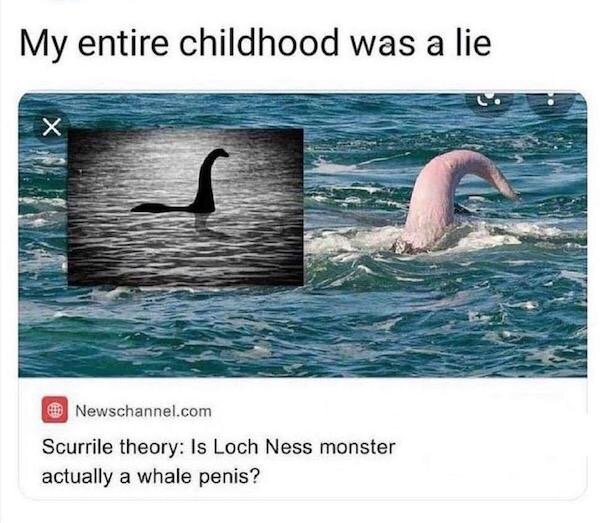Select the black-and-white Loch Ness inset photo
600x523 pixels.
tap(186, 207)
